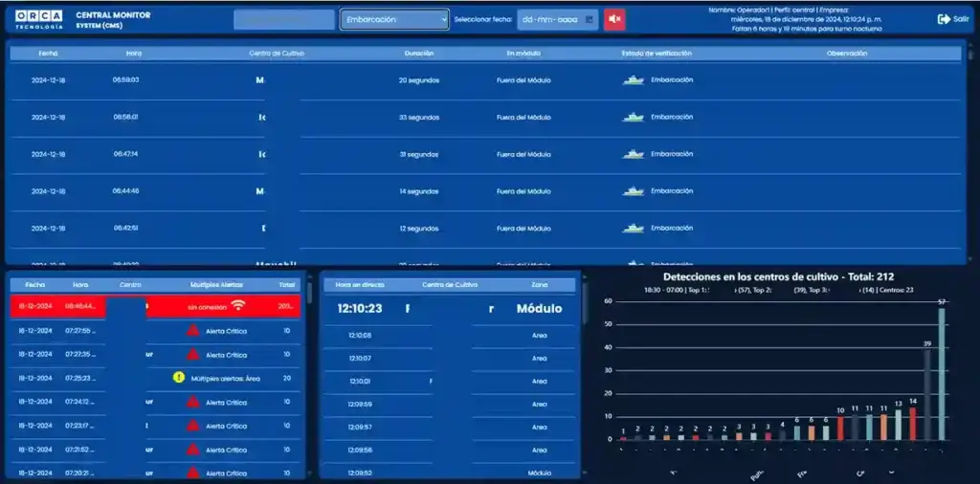This screenshot has width=980, height=484.
Task: Click the ORCA Tecnología logo
Action: pos(39,19)
